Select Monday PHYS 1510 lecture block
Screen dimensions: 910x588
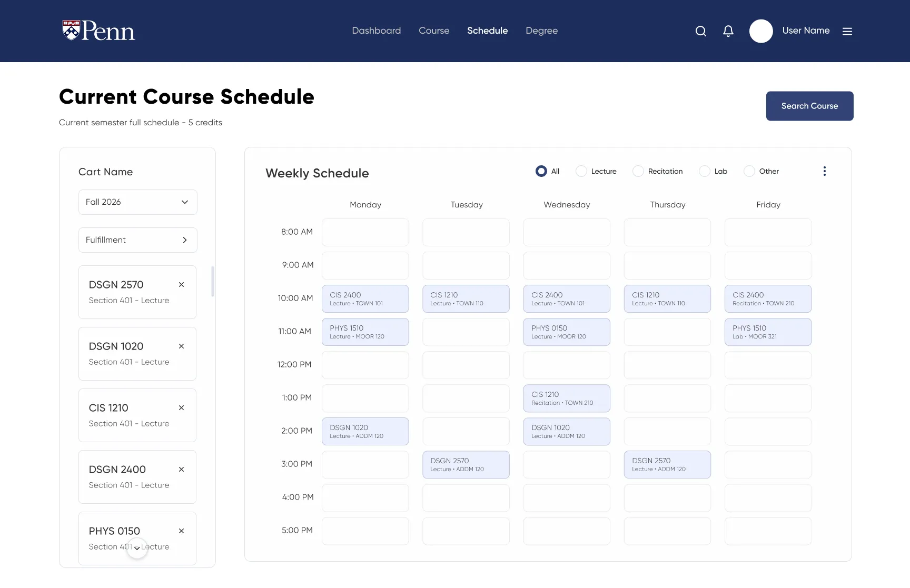[x=365, y=332]
